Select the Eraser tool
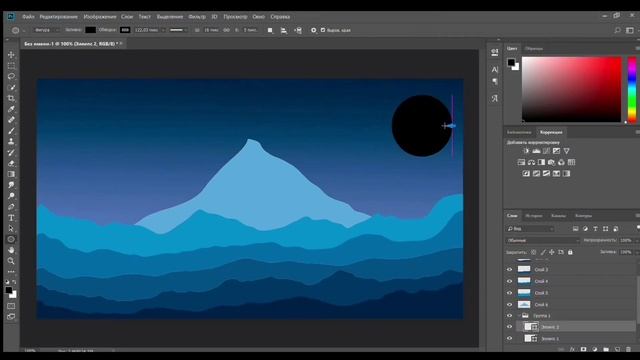This screenshot has width=640, height=360. coord(11,163)
